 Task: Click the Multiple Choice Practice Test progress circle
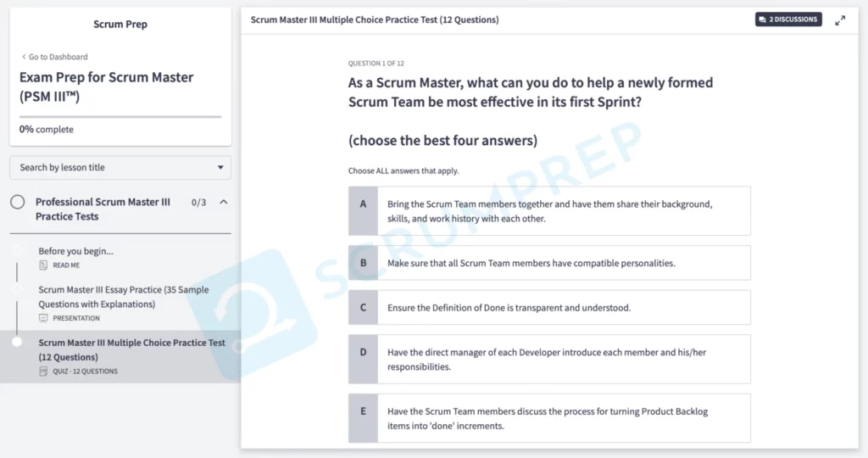(x=16, y=342)
